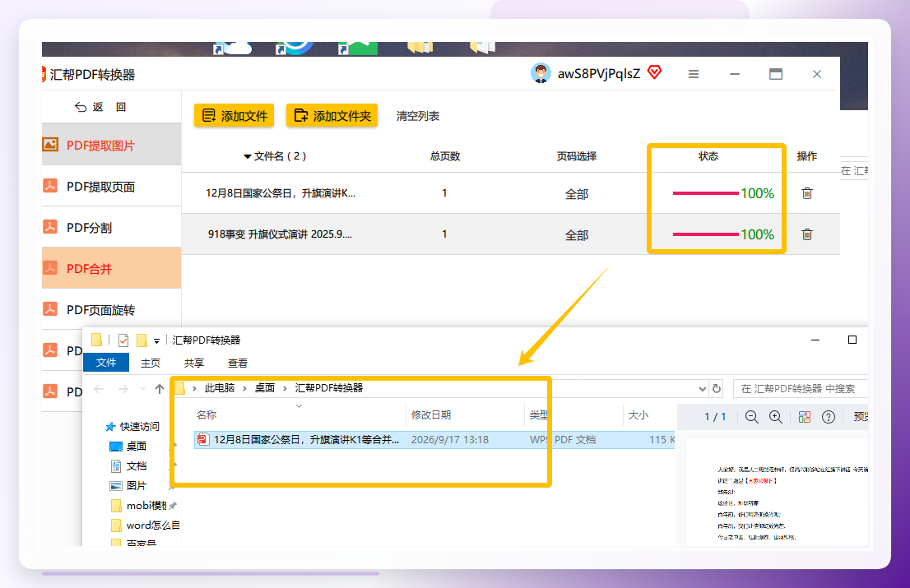Click the PDF document preview page

coord(777,492)
